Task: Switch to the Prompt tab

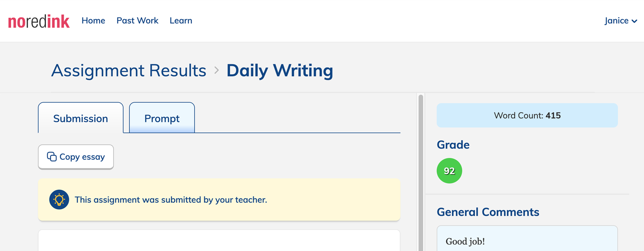Action: click(x=162, y=118)
